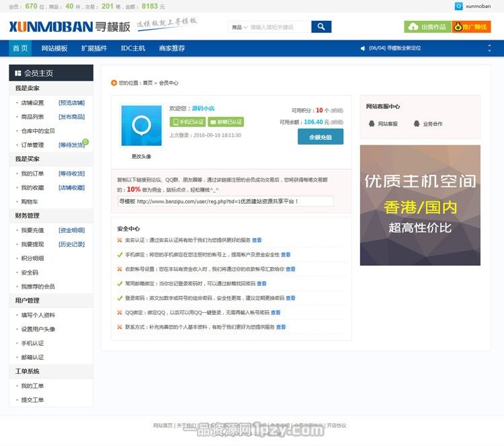504x446 pixels.
Task: Click the 历史记录 link
Action: 72,244
